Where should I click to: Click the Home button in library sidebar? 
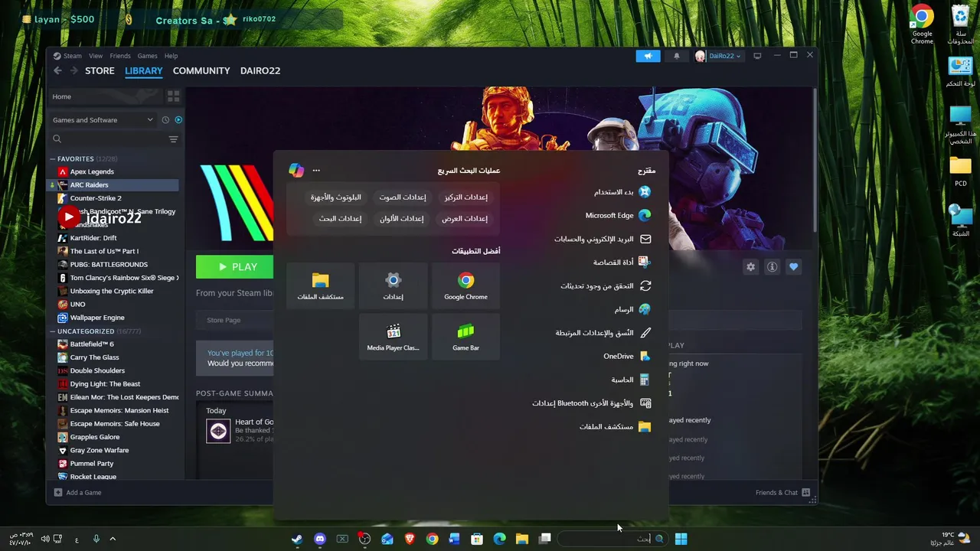tap(106, 96)
